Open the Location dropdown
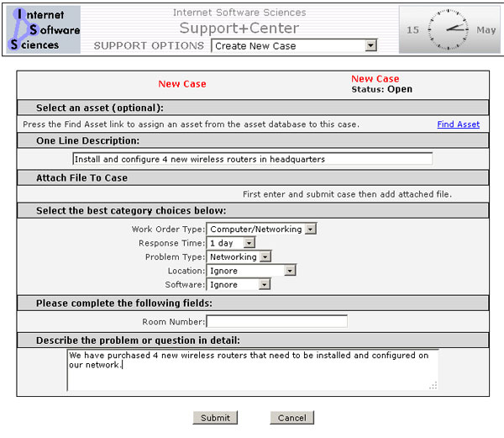 pos(251,271)
